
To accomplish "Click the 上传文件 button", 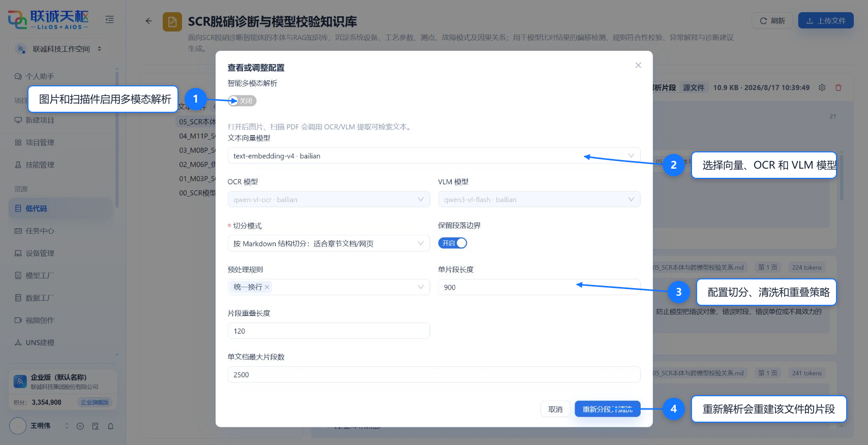I will click(x=826, y=21).
